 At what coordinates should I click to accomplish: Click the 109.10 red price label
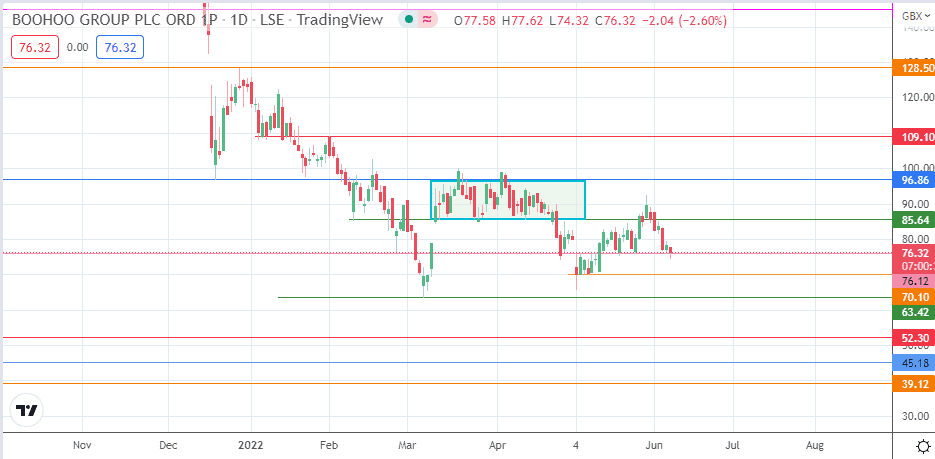pyautogui.click(x=914, y=137)
